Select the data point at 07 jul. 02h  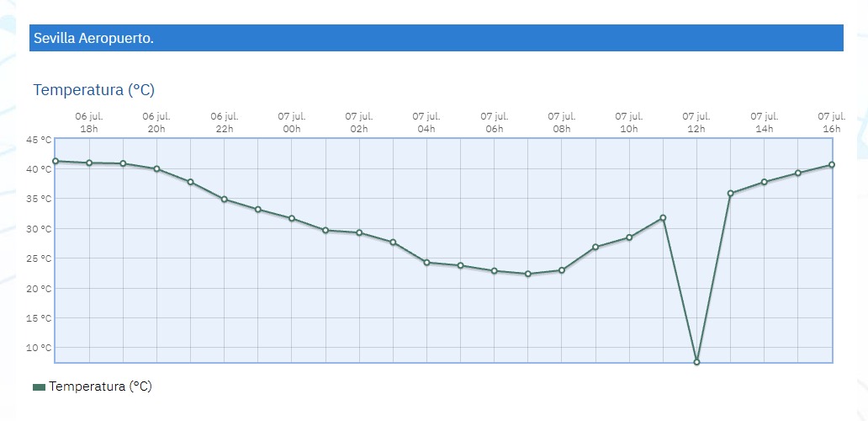pyautogui.click(x=359, y=232)
